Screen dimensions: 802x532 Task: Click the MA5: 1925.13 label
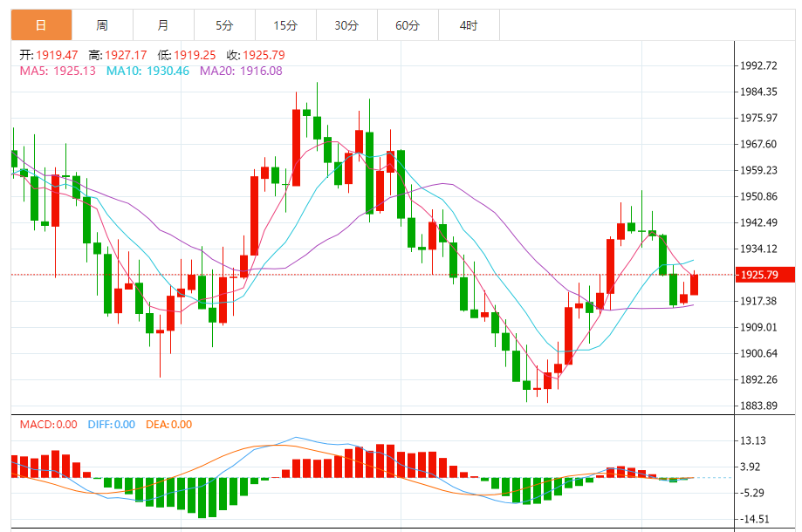(x=58, y=71)
